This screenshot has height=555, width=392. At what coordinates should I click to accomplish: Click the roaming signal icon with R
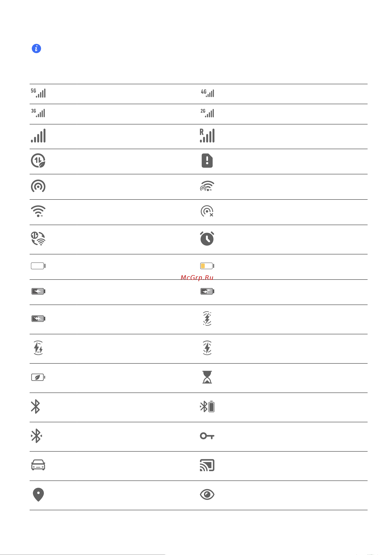point(207,136)
